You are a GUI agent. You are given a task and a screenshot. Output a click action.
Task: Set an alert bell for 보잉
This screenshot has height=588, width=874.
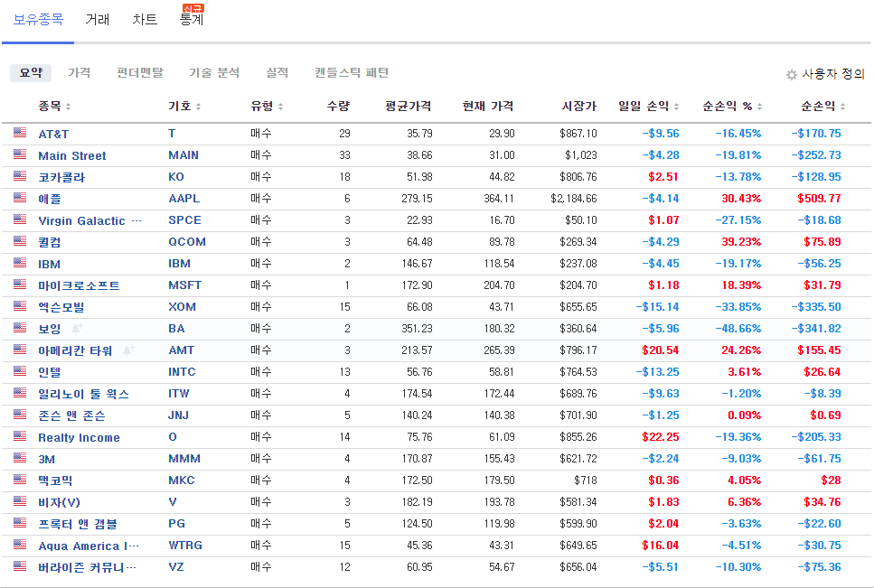[x=78, y=328]
